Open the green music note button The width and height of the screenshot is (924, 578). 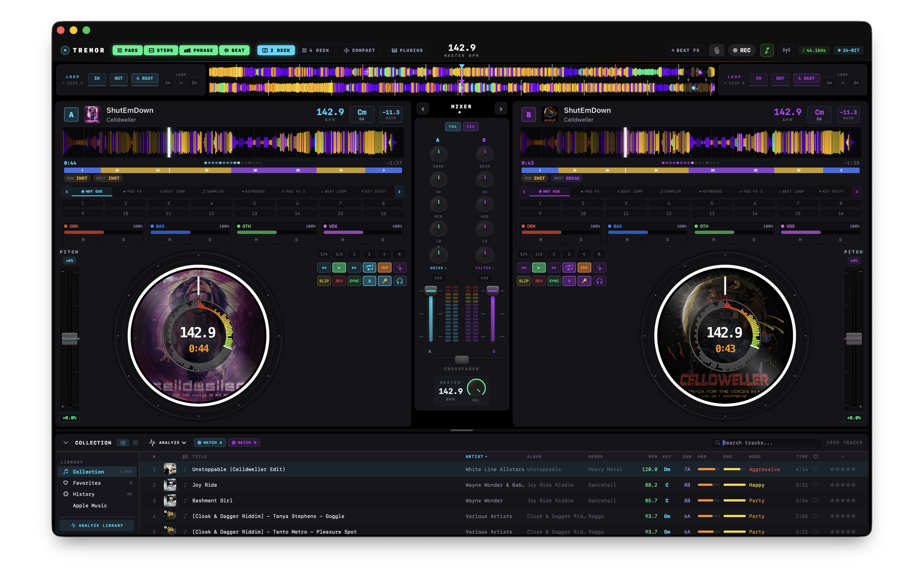coord(767,50)
